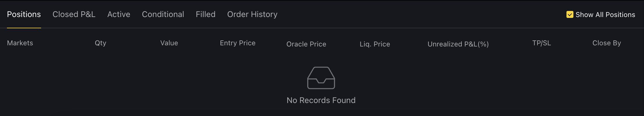Screen dimensions: 644x116
Task: Click the TP/SL column header
Action: [542, 43]
